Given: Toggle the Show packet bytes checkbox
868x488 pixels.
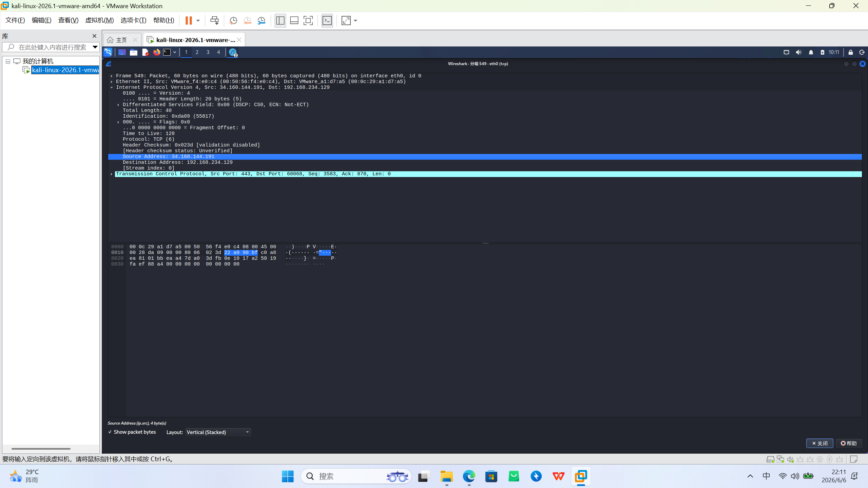Looking at the screenshot, I should point(110,432).
